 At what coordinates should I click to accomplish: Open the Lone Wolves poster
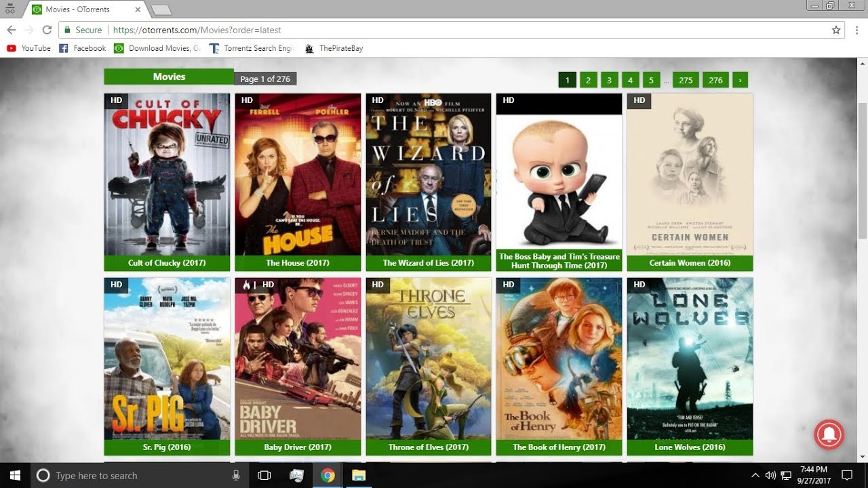[690, 359]
